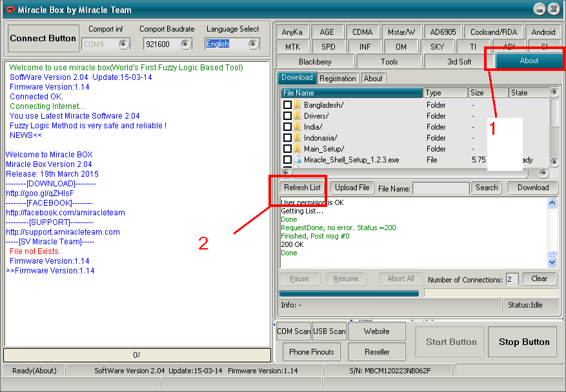566x392 pixels.
Task: Open the Reseller button
Action: (376, 351)
